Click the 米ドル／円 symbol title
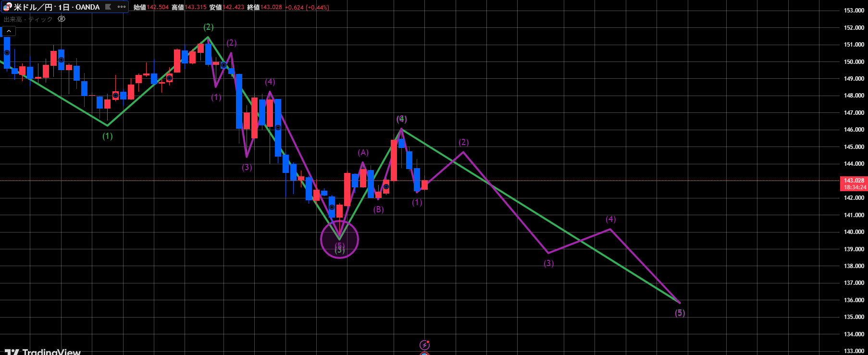The image size is (868, 355). click(34, 7)
